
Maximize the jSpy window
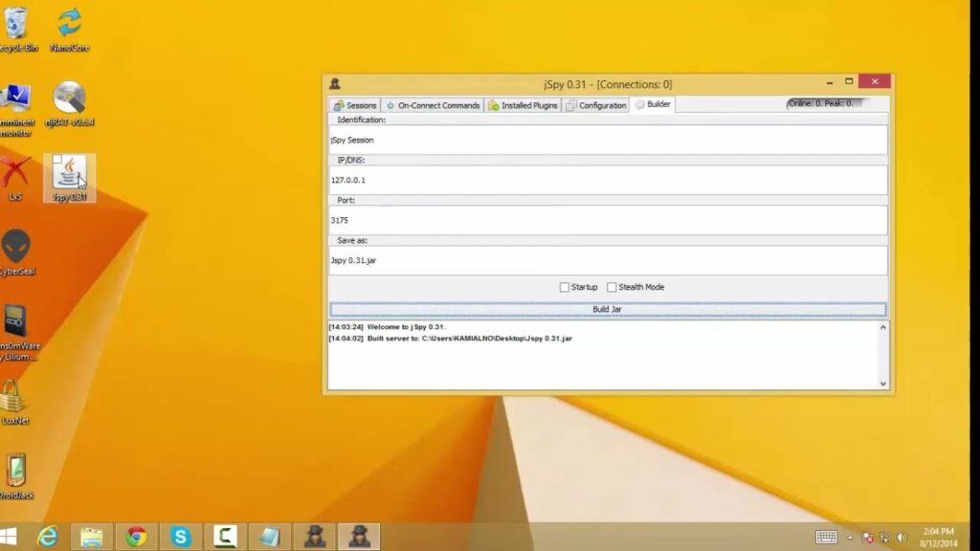(x=849, y=82)
